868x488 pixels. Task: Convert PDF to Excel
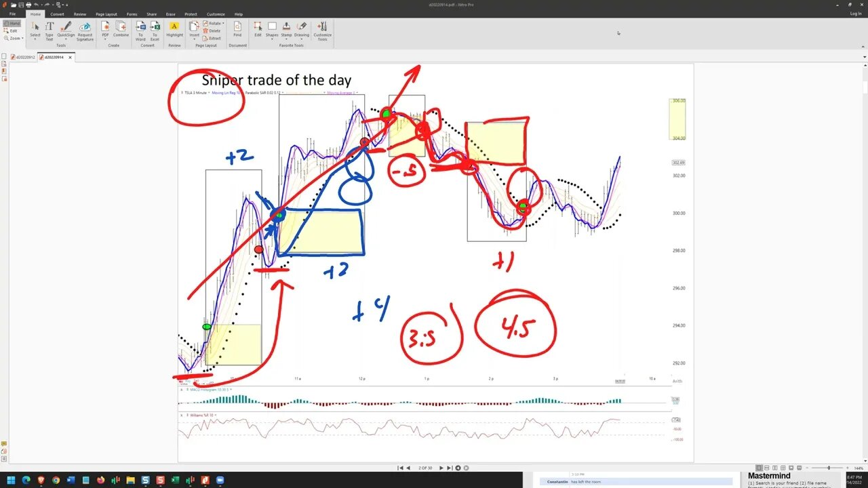(155, 30)
